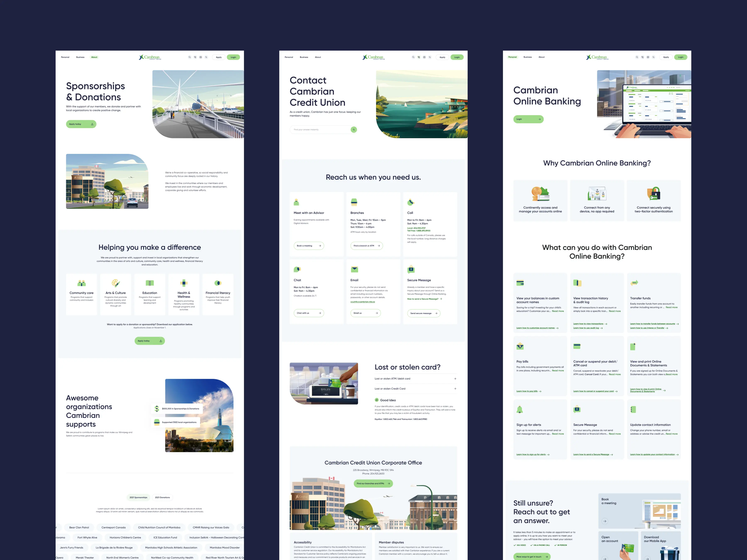Screen dimensions: 747x560
Task: Click search icon in Contact page header
Action: 413,57
